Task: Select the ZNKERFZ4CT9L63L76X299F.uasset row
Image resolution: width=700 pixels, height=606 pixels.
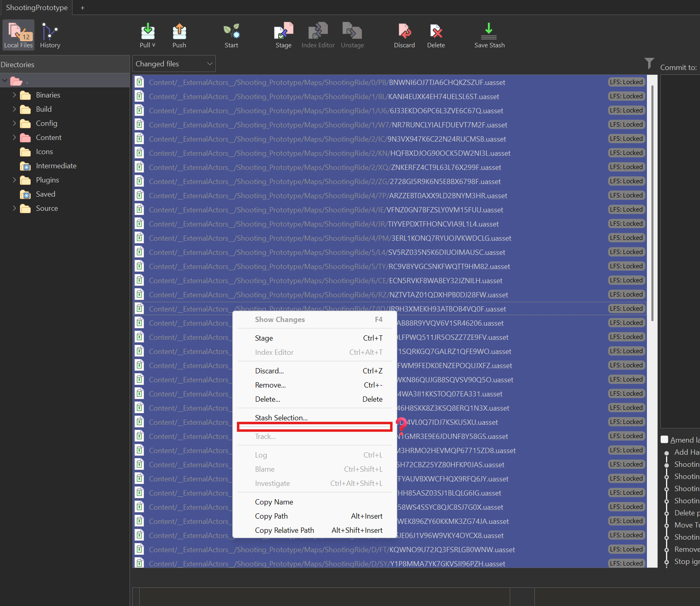Action: (389, 167)
